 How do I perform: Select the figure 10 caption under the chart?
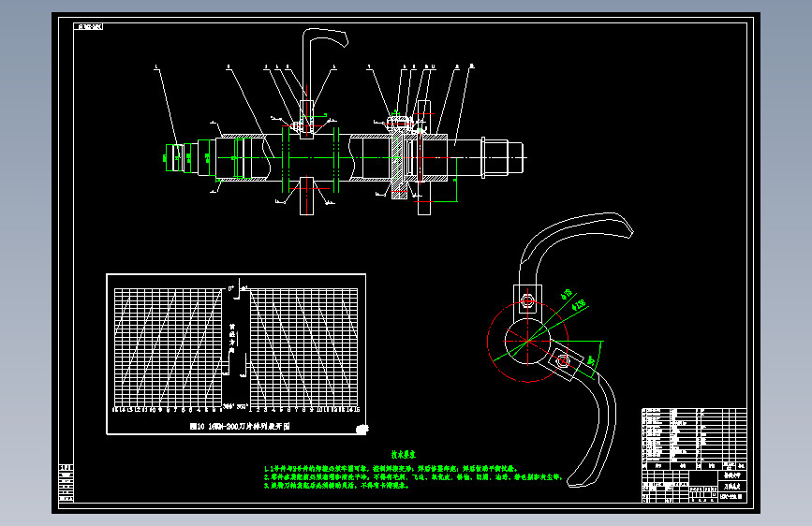(240, 426)
